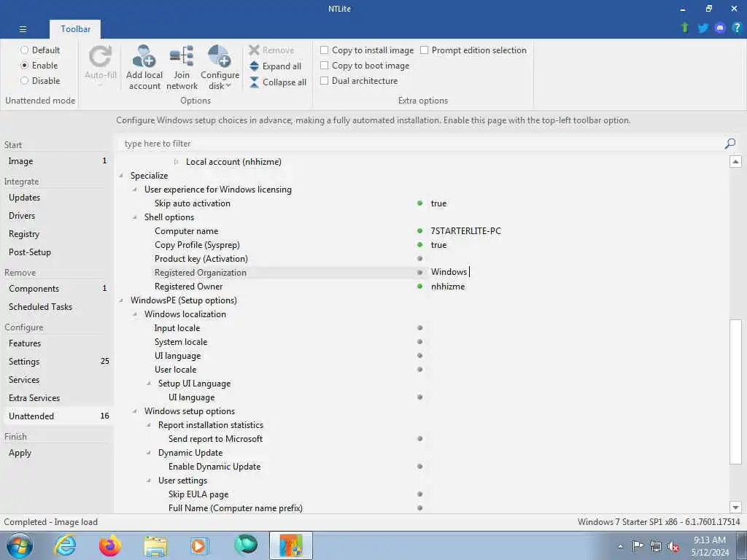Image resolution: width=747 pixels, height=560 pixels.
Task: Click Expand all
Action: 275,66
